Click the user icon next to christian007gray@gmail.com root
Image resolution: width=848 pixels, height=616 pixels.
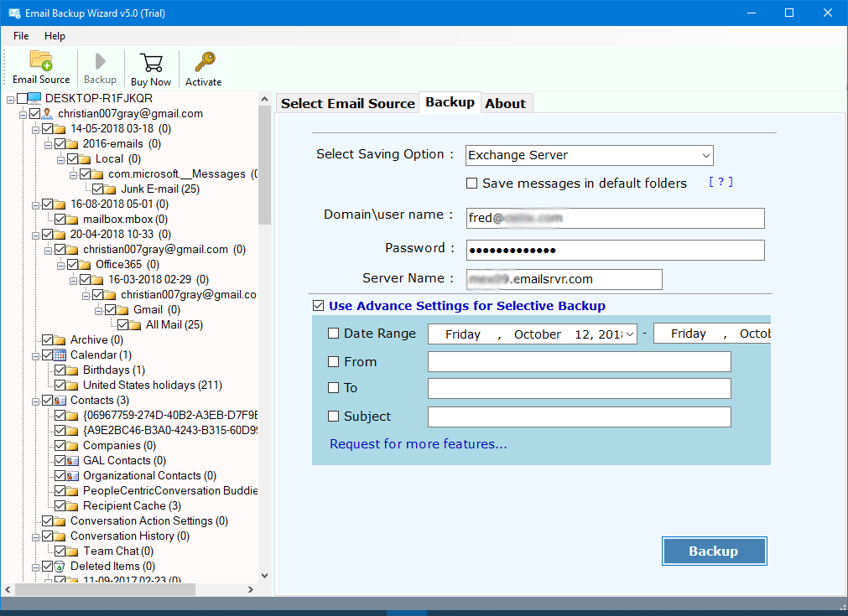point(48,113)
